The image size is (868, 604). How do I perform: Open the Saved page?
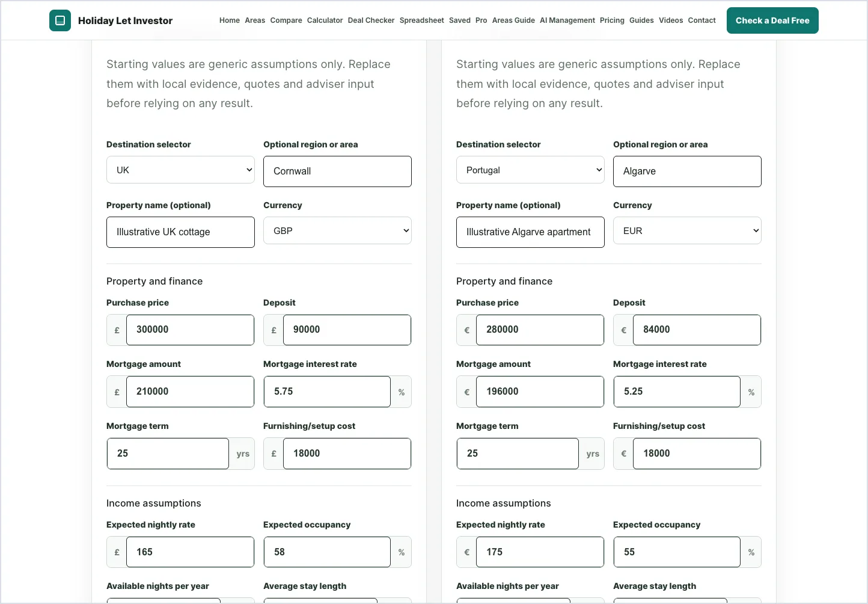coord(460,20)
